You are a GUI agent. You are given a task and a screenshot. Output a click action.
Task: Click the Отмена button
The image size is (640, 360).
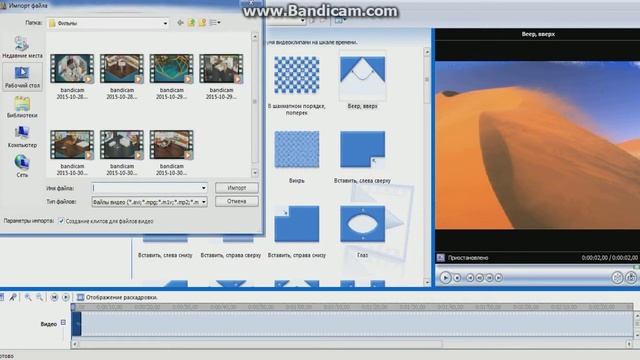(x=237, y=201)
